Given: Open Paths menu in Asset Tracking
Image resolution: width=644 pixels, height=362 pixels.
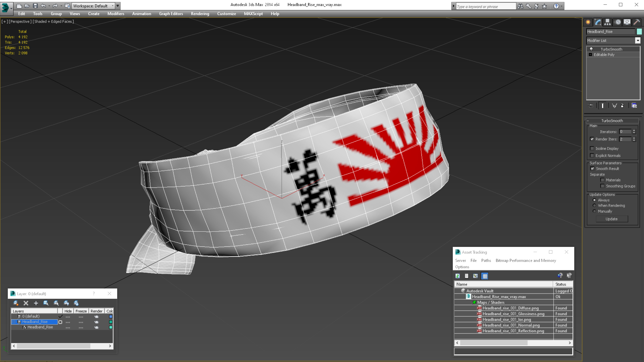Looking at the screenshot, I should (x=486, y=260).
